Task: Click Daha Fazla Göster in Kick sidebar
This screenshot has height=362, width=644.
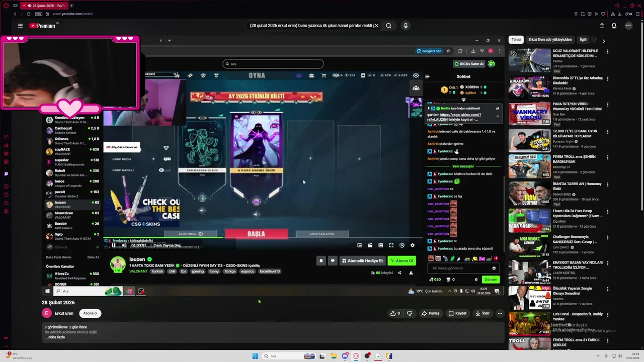Action: click(59, 257)
